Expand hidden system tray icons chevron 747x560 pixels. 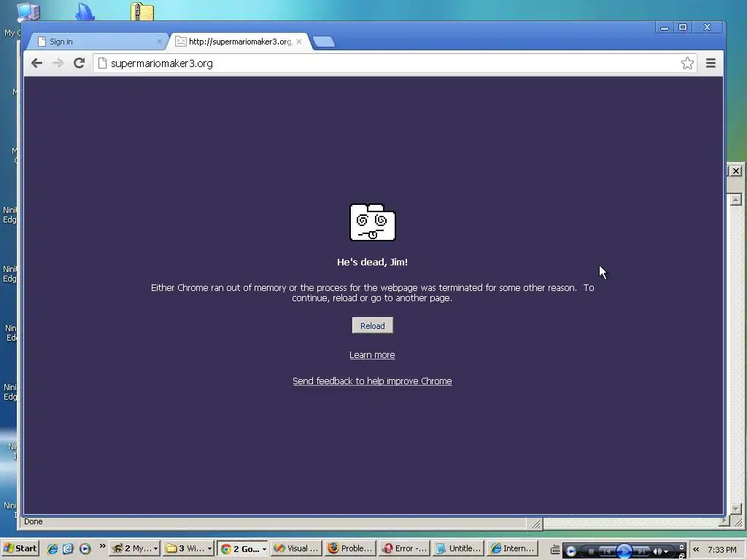[696, 550]
